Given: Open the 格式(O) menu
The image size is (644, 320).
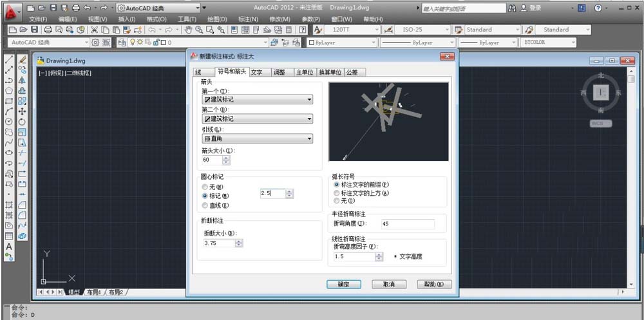Looking at the screenshot, I should coord(156,19).
